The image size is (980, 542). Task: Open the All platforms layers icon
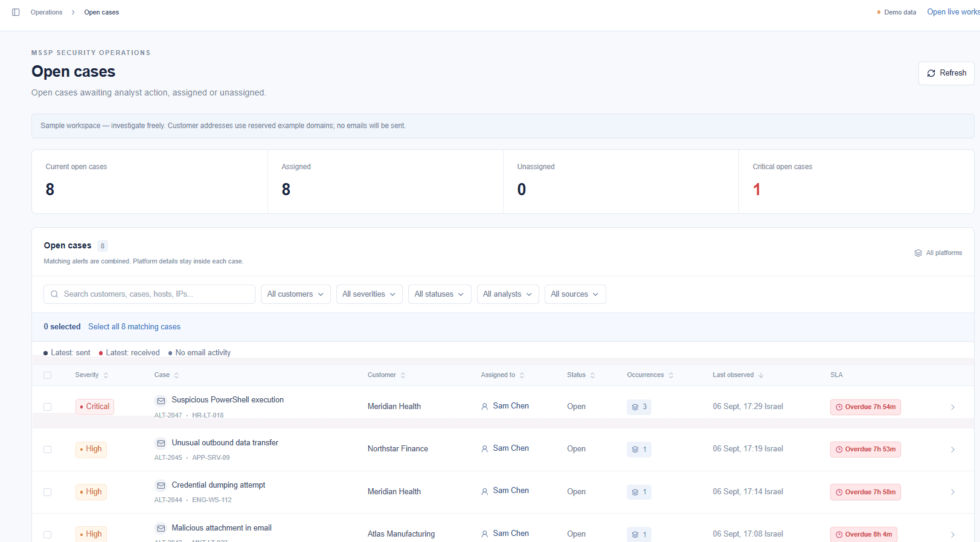click(918, 253)
